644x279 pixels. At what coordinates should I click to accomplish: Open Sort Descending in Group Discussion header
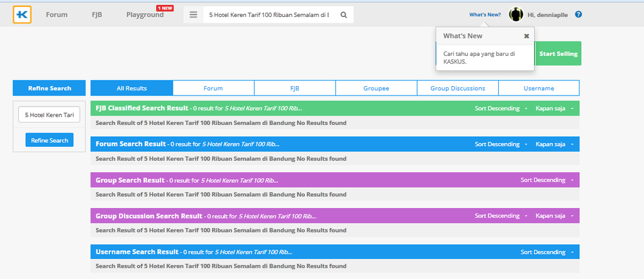tap(501, 216)
